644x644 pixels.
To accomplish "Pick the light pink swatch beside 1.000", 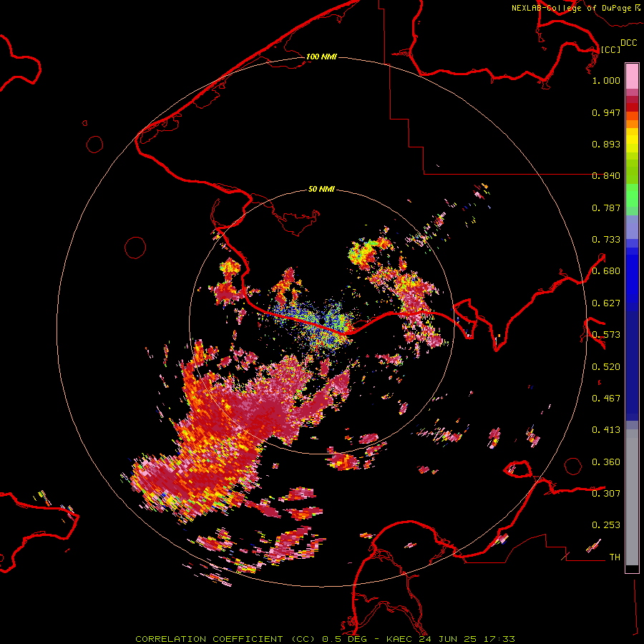I will tap(632, 77).
